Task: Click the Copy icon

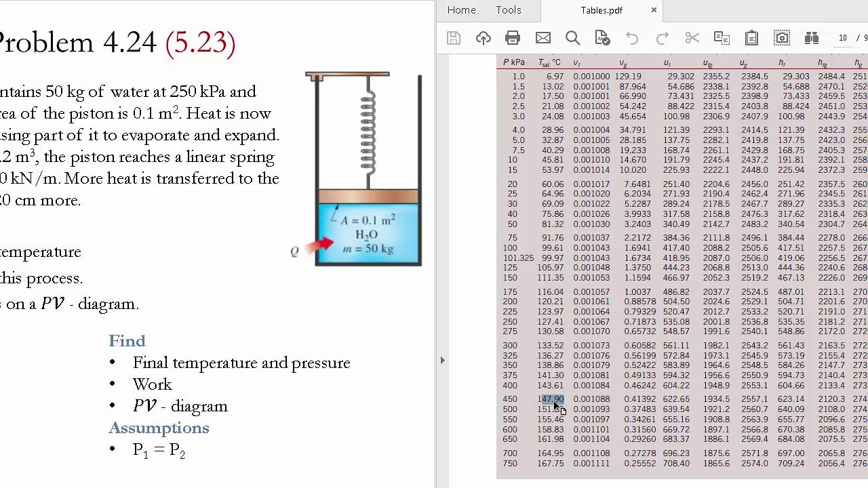Action: click(722, 38)
